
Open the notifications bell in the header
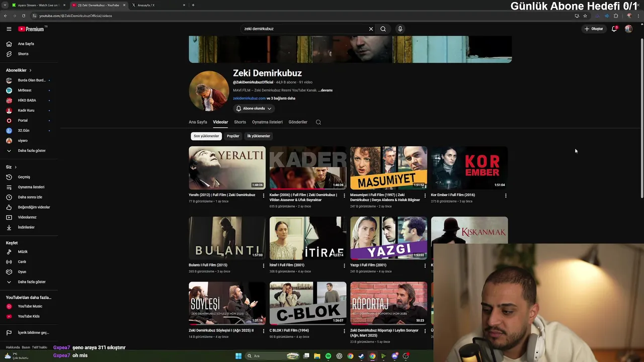click(614, 29)
